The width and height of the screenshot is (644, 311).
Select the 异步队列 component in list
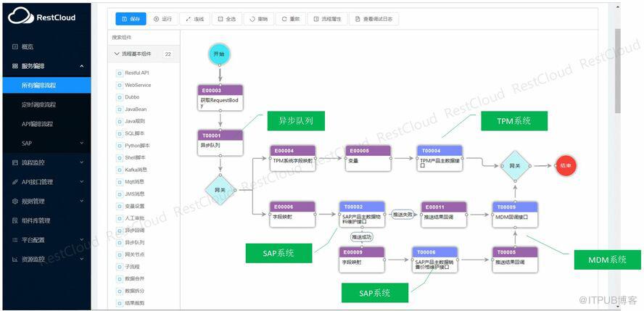131,242
